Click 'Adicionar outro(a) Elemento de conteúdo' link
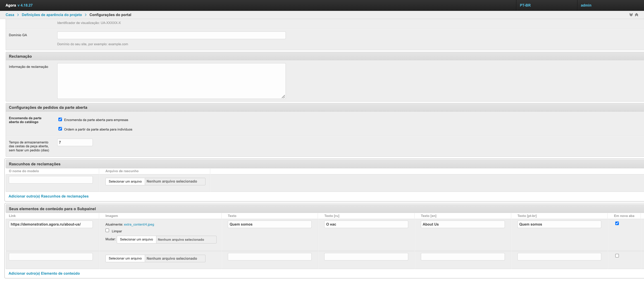This screenshot has width=644, height=281. 44,273
